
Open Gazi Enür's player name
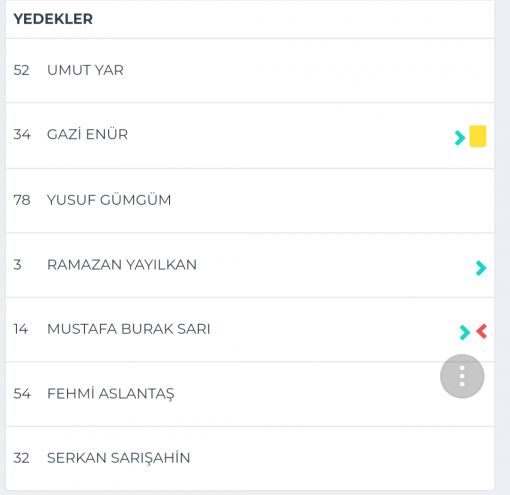pos(87,134)
